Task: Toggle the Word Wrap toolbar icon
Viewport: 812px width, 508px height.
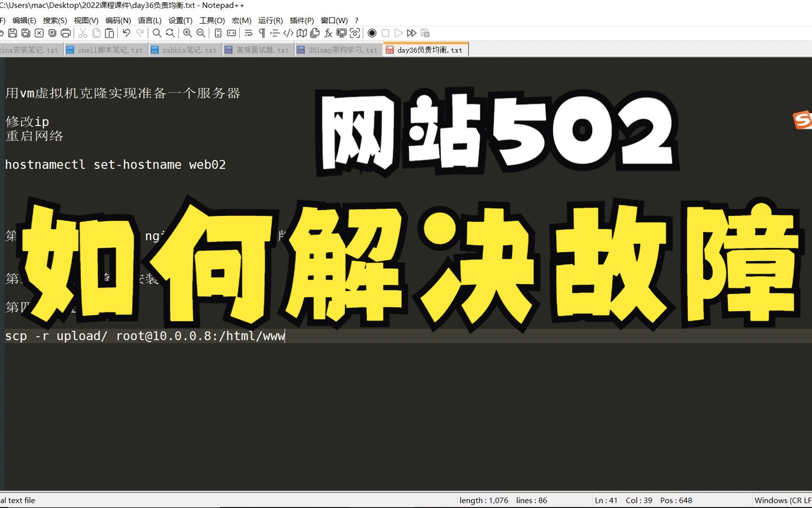Action: [249, 33]
